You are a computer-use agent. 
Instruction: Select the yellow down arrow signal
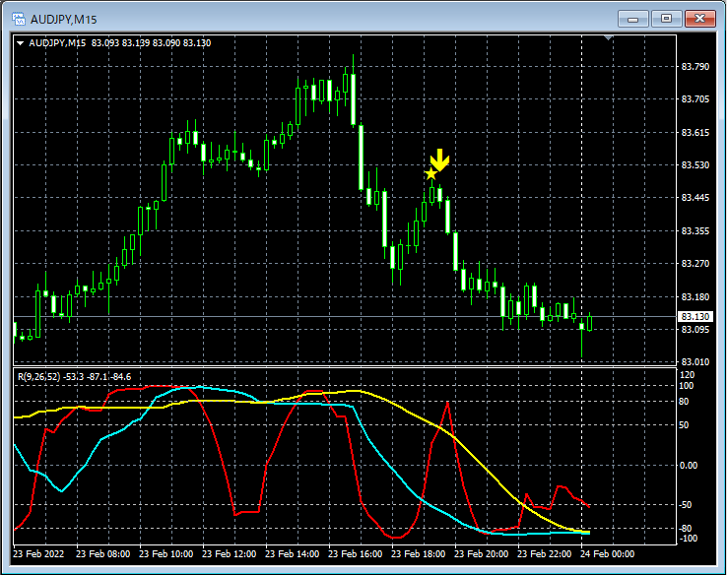click(439, 160)
